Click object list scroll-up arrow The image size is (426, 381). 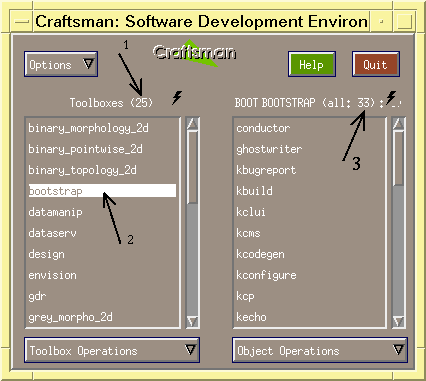tap(398, 124)
